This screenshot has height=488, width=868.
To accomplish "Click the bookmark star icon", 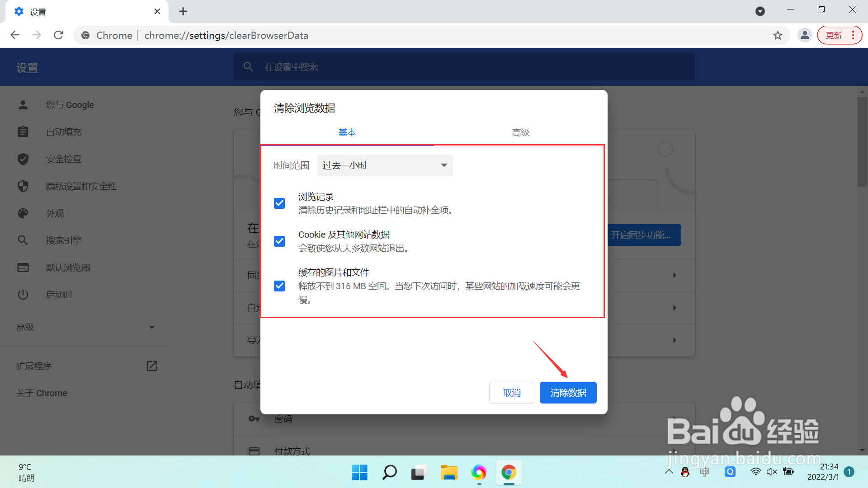I will click(x=778, y=35).
